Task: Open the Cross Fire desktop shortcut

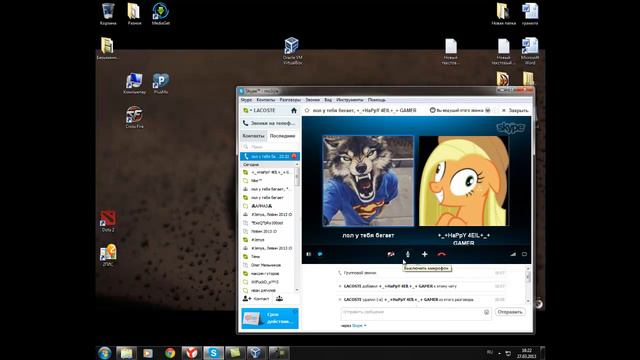Action: click(134, 117)
